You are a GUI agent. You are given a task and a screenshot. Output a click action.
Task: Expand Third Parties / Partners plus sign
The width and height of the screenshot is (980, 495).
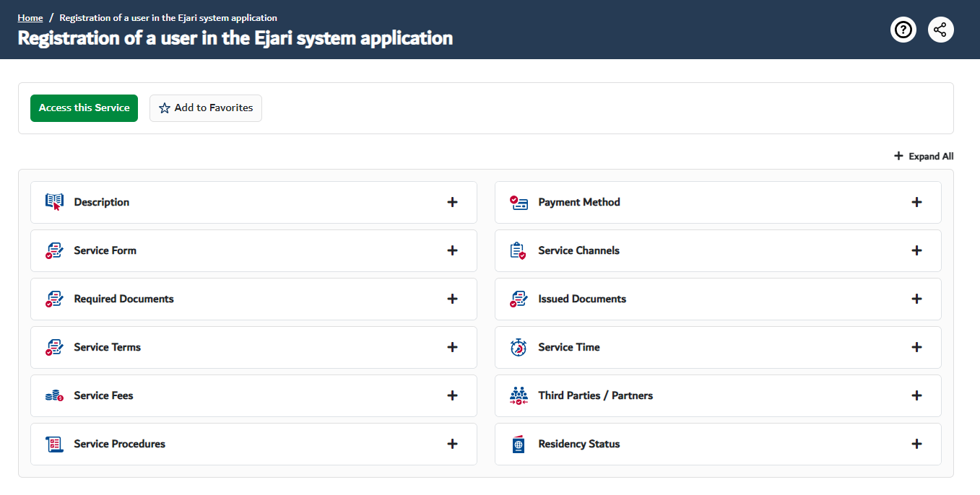pos(916,395)
